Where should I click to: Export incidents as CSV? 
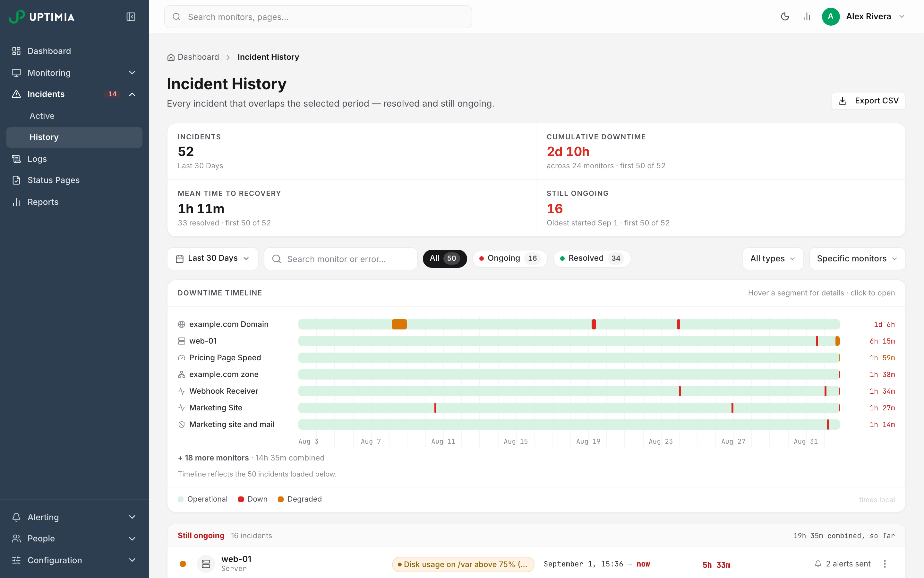[x=868, y=101]
